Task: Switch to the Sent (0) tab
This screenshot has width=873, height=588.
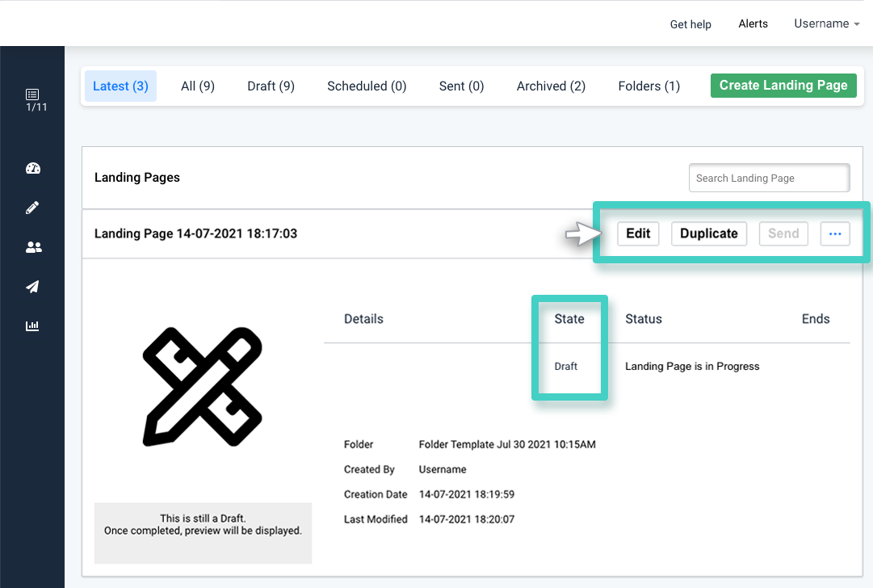Action: 461,86
